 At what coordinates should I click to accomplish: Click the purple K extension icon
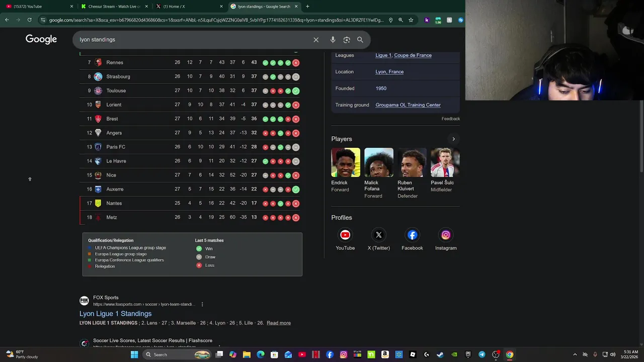click(x=427, y=20)
